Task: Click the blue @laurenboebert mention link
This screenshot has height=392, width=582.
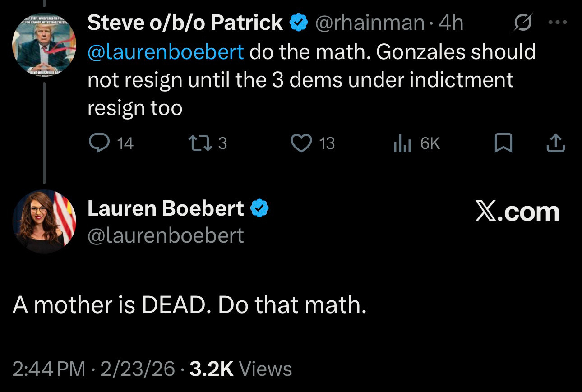Action: coord(166,52)
